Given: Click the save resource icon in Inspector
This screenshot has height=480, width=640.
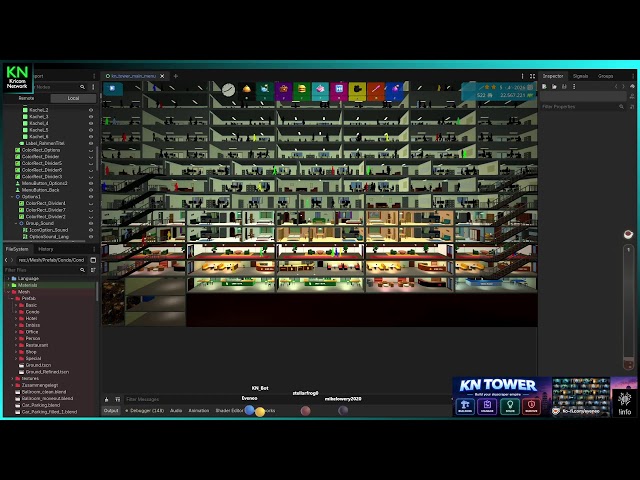Looking at the screenshot, I should [x=564, y=87].
